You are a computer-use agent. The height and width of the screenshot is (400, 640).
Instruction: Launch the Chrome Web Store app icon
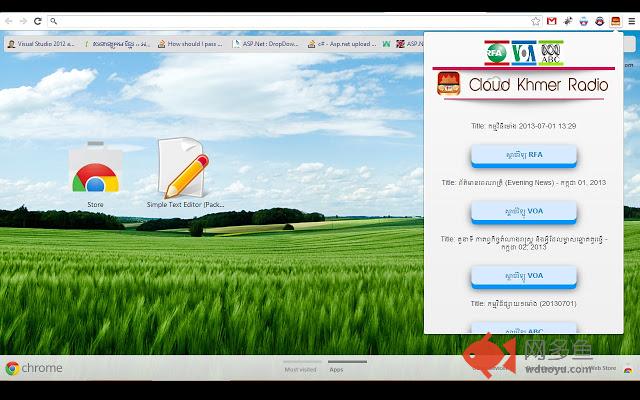[96, 167]
